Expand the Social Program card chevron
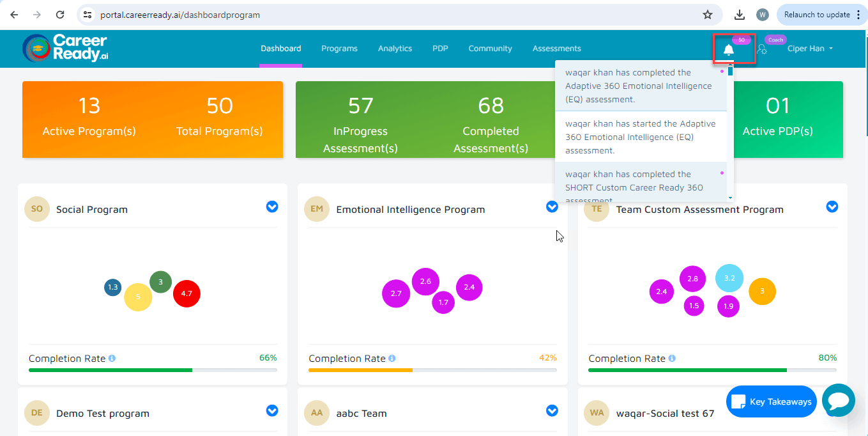Image resolution: width=868 pixels, height=436 pixels. [x=272, y=206]
